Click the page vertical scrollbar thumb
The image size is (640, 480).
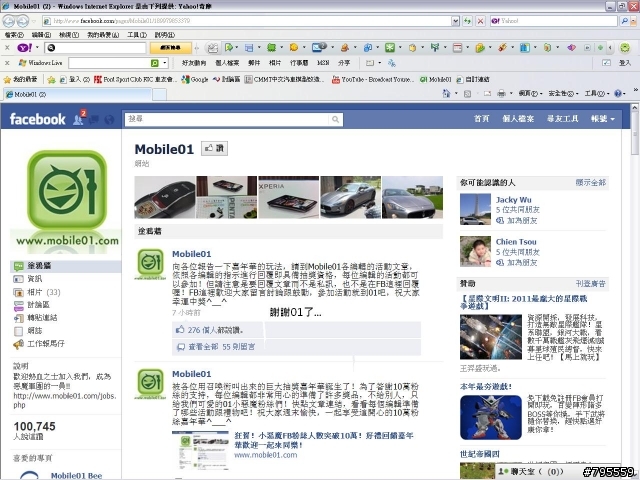pos(635,134)
